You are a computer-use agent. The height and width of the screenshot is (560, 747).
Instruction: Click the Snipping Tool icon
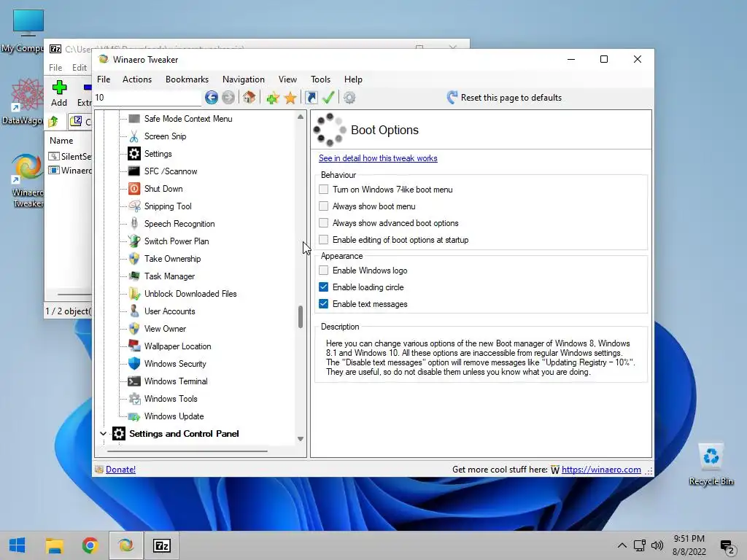click(134, 206)
